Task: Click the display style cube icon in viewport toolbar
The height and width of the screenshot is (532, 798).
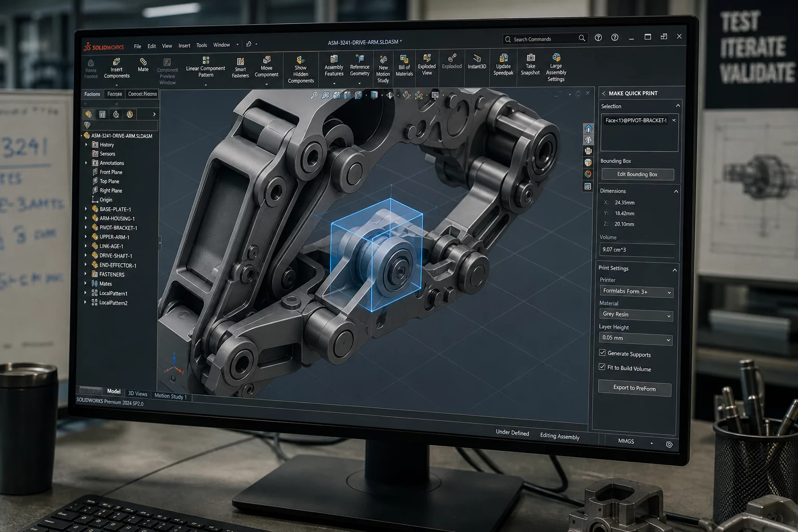Action: tap(374, 95)
